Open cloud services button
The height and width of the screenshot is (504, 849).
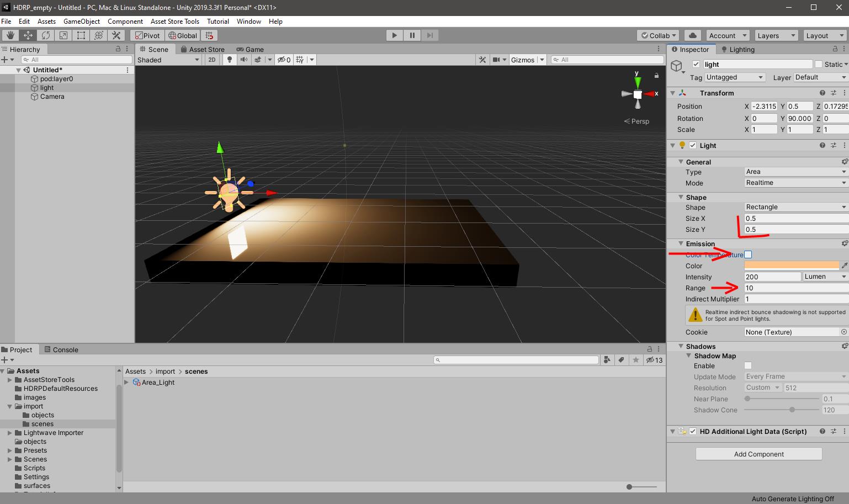coord(693,35)
